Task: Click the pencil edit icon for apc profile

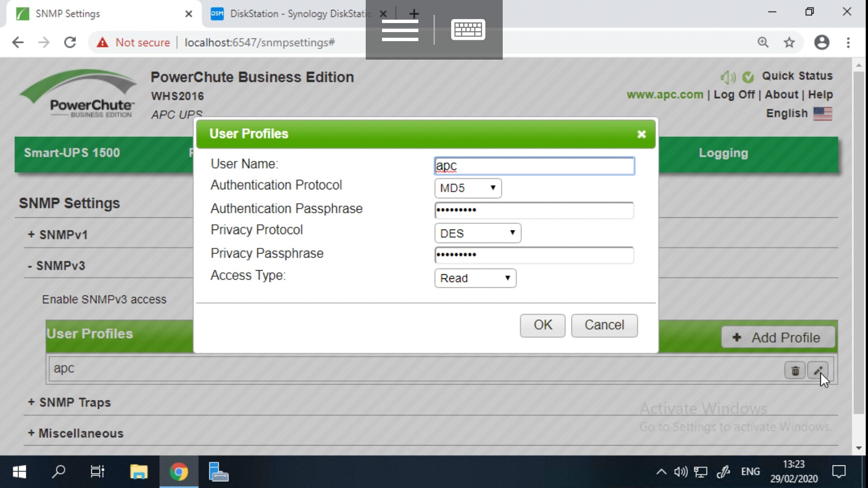Action: coord(817,371)
